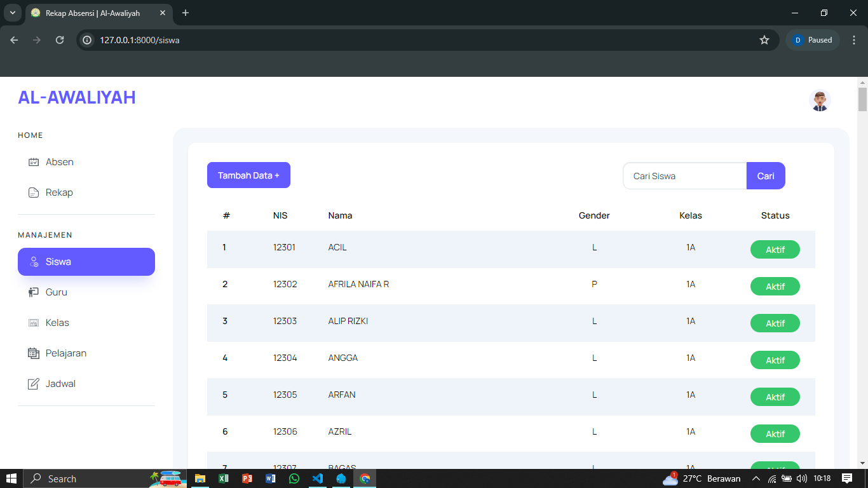Open Chrome's three-dot menu
Image resolution: width=868 pixels, height=488 pixels.
click(854, 40)
